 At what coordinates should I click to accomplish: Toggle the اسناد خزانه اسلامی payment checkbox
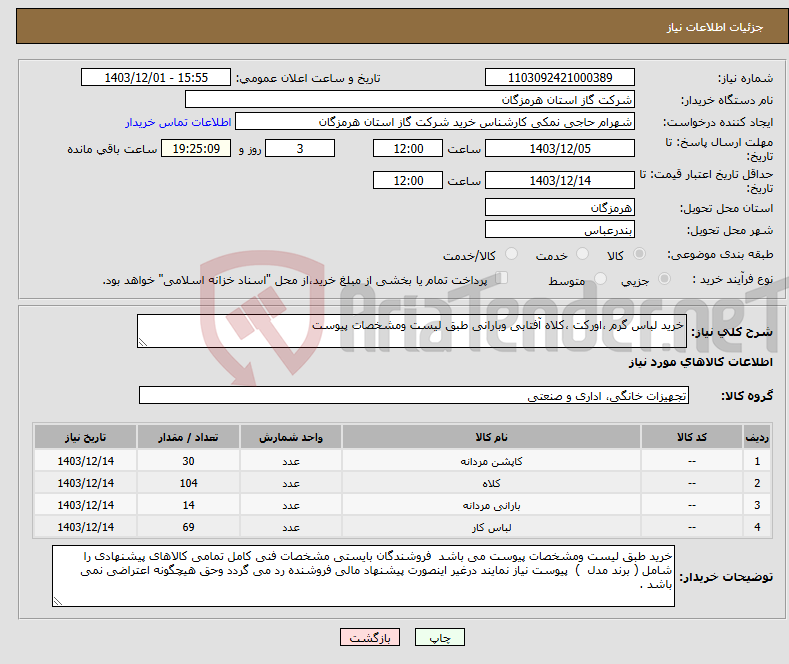502,278
